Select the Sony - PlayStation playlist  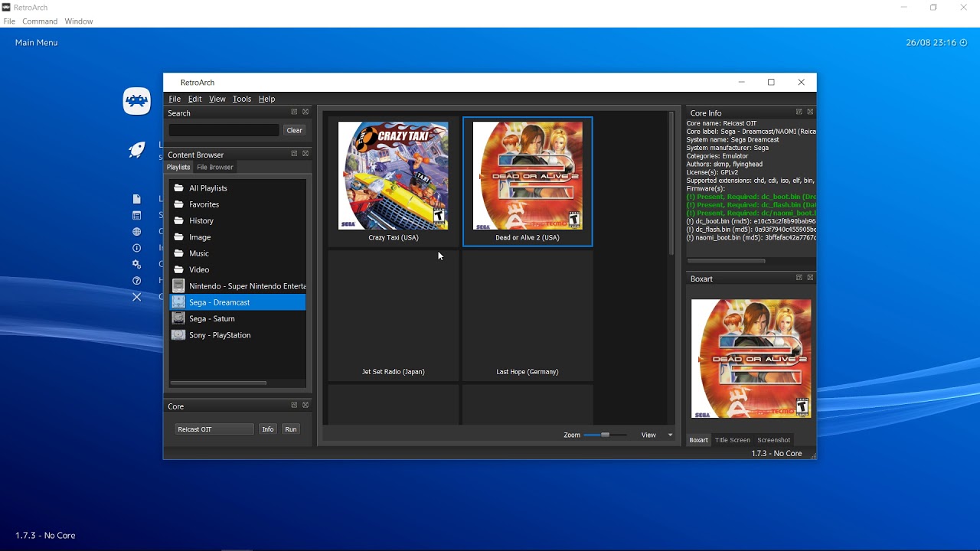(x=237, y=335)
